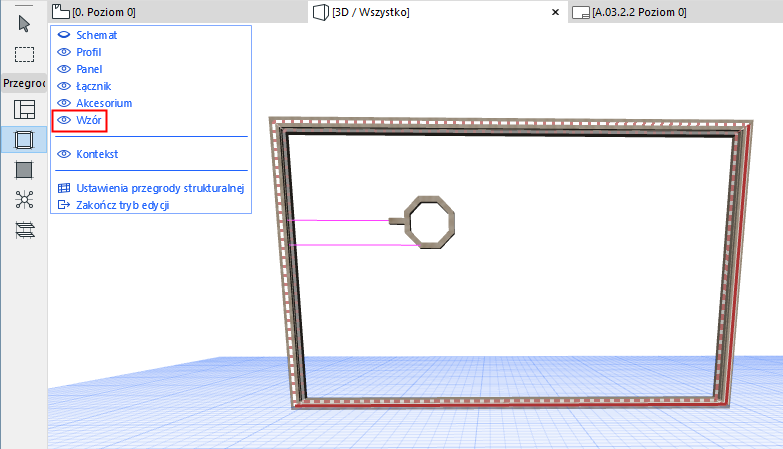This screenshot has height=449, width=783.
Task: Click the Kontekst label
Action: 97,154
